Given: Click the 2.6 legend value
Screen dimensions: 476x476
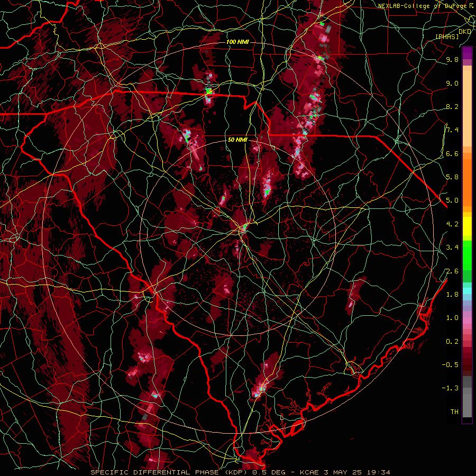Looking at the screenshot, I should pyautogui.click(x=452, y=271).
